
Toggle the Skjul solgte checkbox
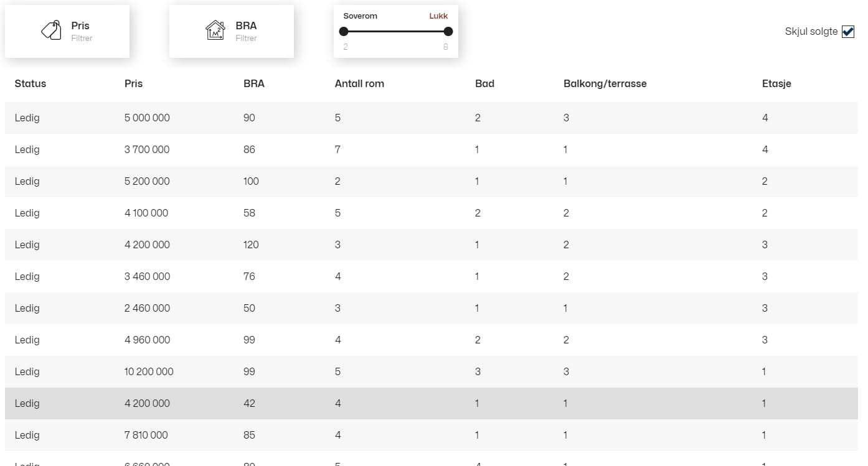coord(848,32)
